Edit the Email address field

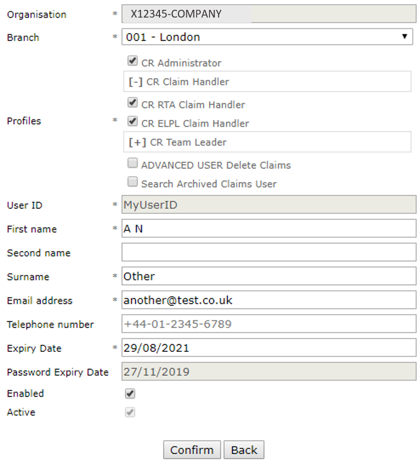pos(269,300)
